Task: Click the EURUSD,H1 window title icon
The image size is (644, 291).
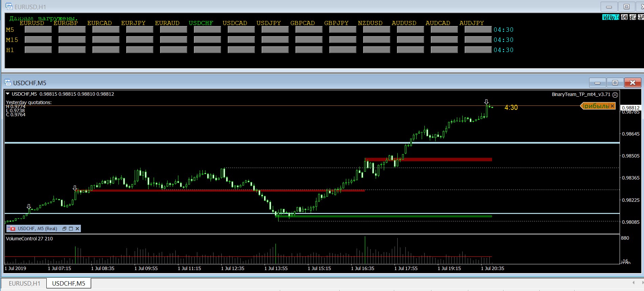Action: [x=9, y=6]
